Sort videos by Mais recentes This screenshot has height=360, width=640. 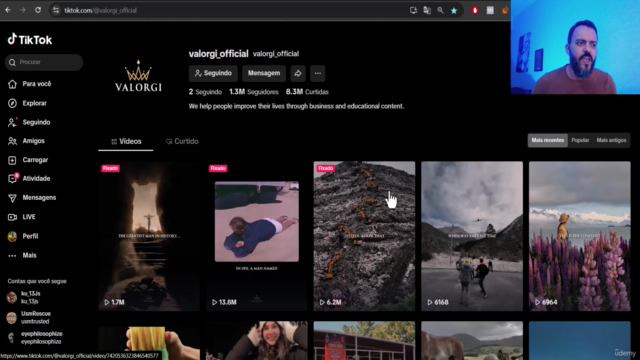tap(547, 140)
